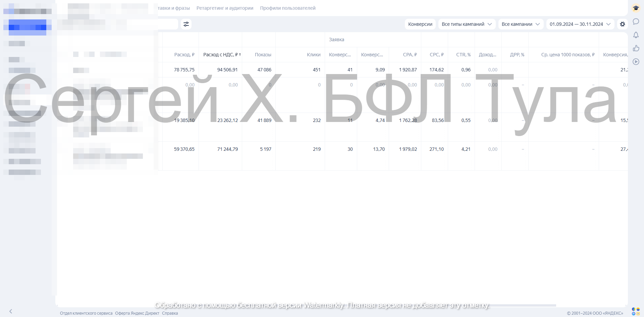Viewport: 644px width, 317px height.
Task: Open the chat bubble icon
Action: click(636, 21)
